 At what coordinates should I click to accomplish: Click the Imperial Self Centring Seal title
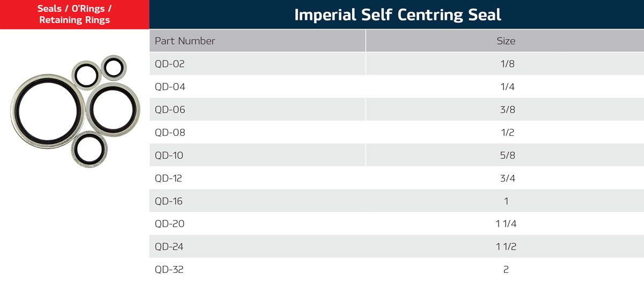(397, 14)
